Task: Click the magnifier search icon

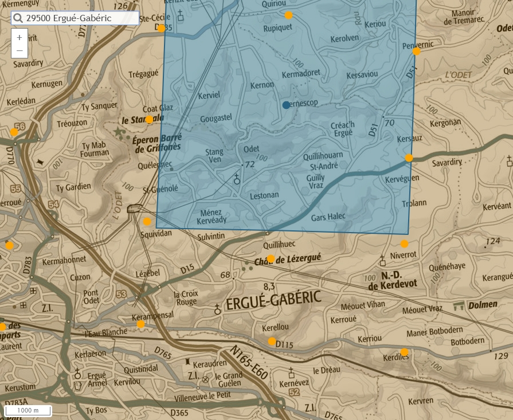Action: (x=18, y=18)
